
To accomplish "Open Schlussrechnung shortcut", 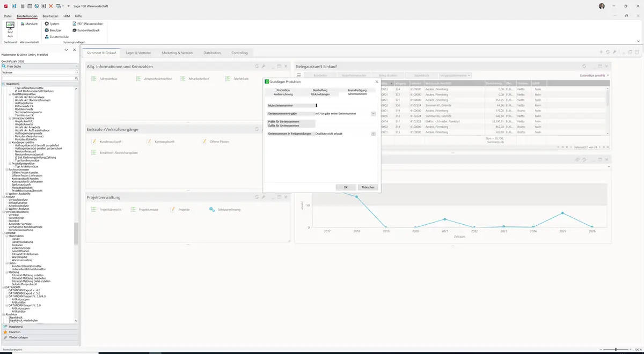I will (x=225, y=209).
